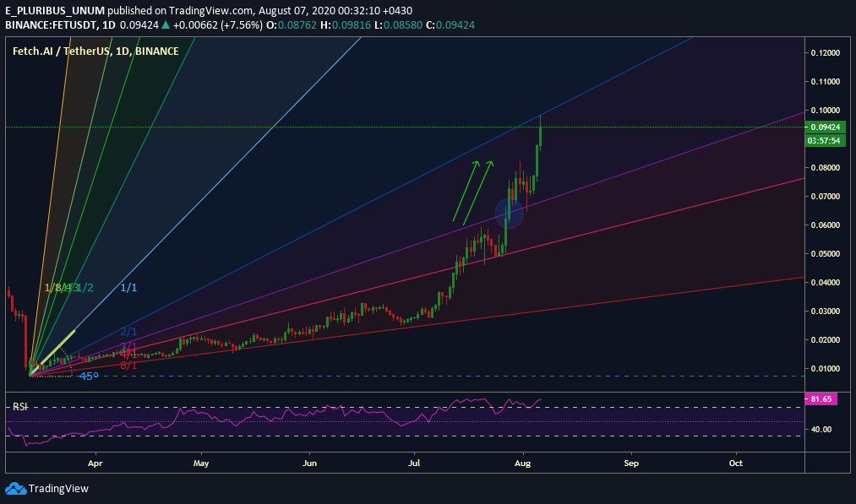This screenshot has width=856, height=504.
Task: Click the 1/1 Gann fan label
Action: pos(128,287)
